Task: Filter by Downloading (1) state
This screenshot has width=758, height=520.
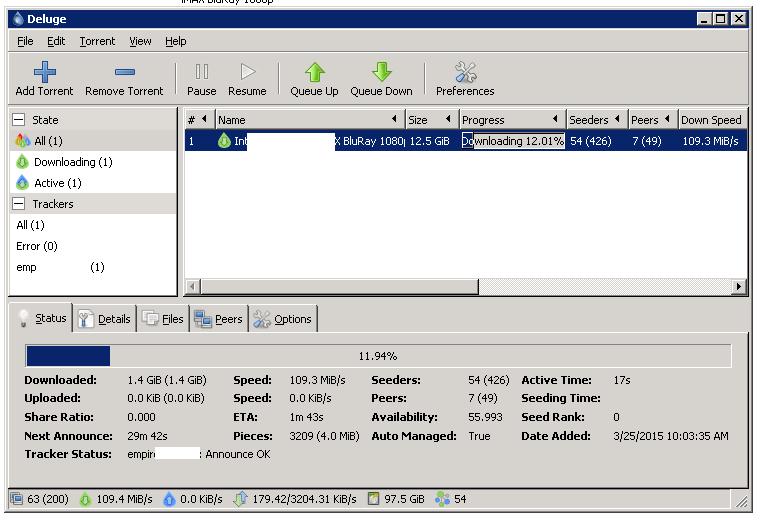Action: tap(93, 162)
